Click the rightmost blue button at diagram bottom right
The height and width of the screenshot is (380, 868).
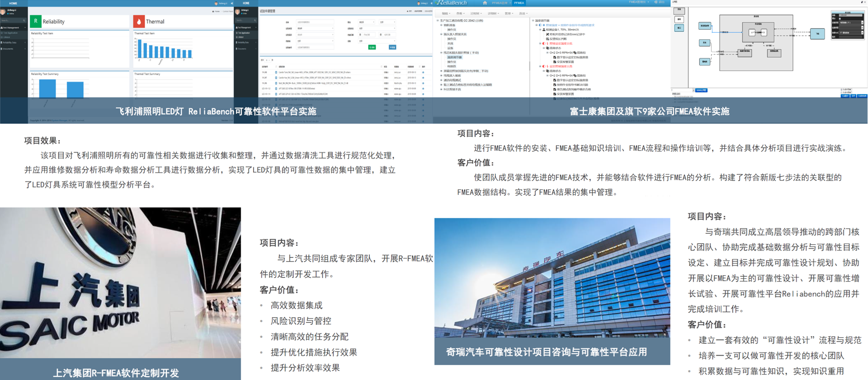[862, 96]
